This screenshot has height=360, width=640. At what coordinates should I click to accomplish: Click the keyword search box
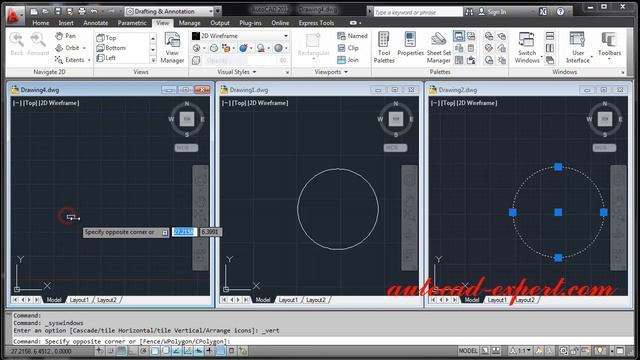tap(418, 12)
